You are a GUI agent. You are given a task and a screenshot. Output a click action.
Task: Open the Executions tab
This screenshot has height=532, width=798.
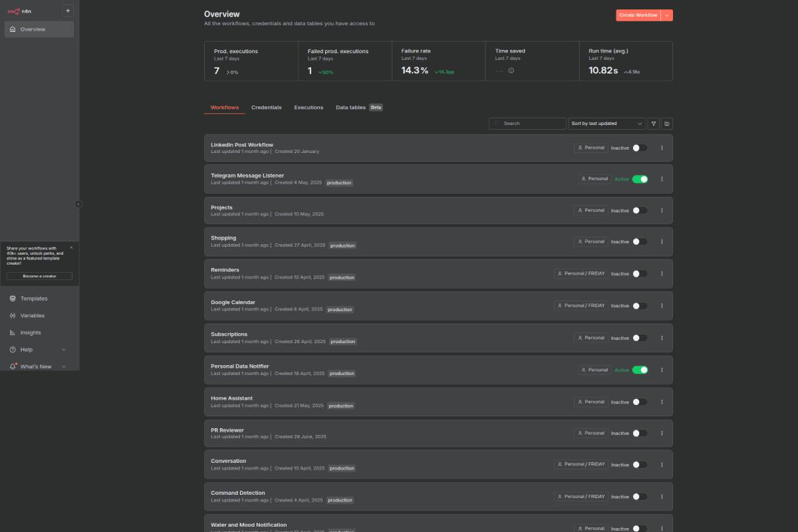tap(309, 107)
